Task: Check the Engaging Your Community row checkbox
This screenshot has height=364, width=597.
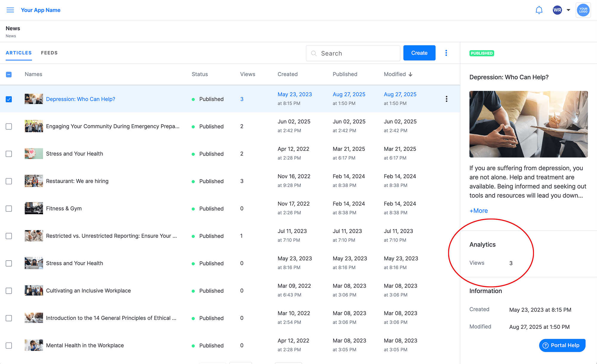Action: (9, 126)
